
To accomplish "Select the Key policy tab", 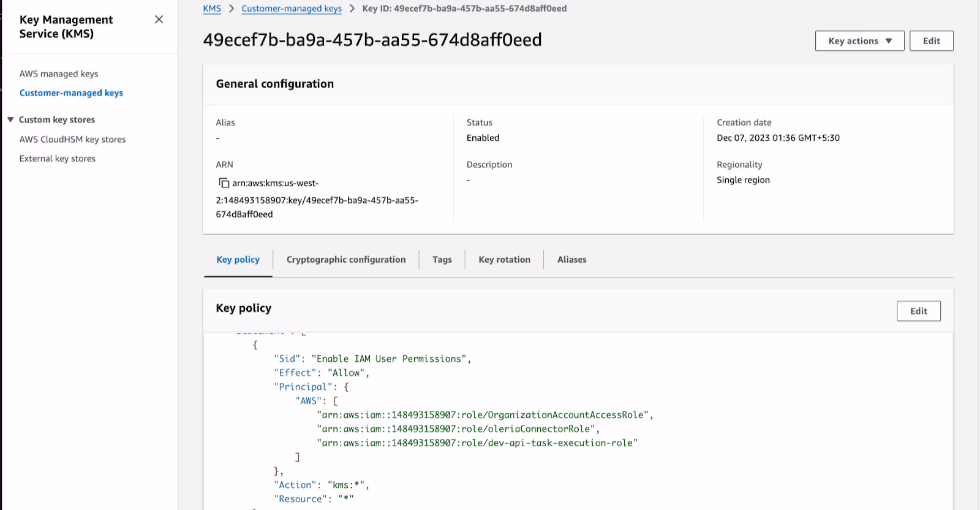I will pyautogui.click(x=238, y=260).
